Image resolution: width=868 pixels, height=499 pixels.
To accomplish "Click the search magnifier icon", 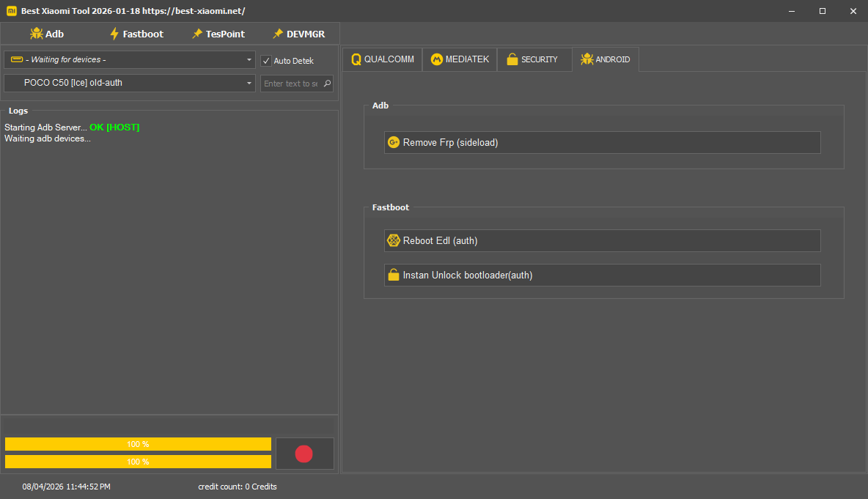I will pyautogui.click(x=327, y=84).
